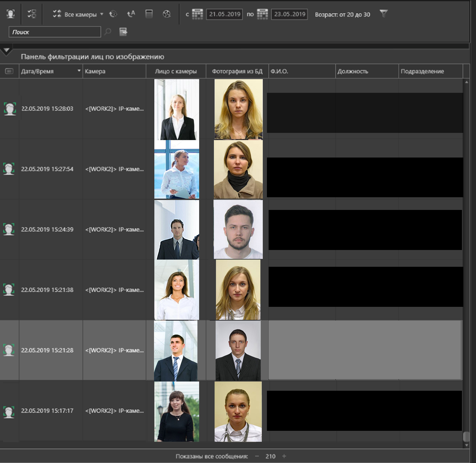This screenshot has width=476, height=463.
Task: Click the Камера column header
Action: pyautogui.click(x=114, y=71)
